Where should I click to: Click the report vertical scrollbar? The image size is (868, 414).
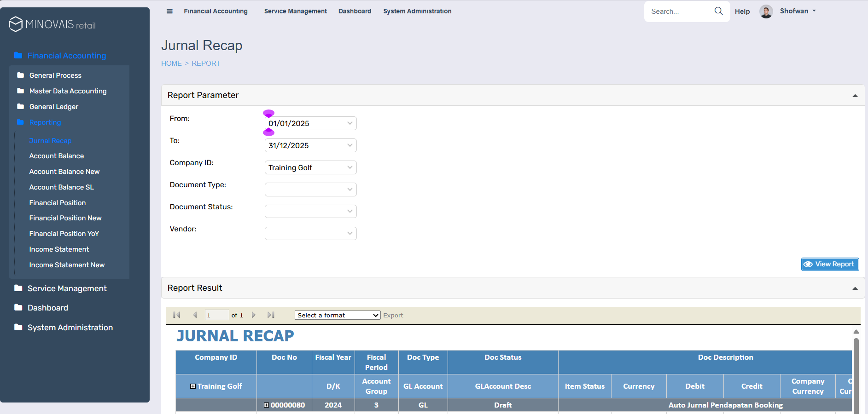tap(856, 373)
